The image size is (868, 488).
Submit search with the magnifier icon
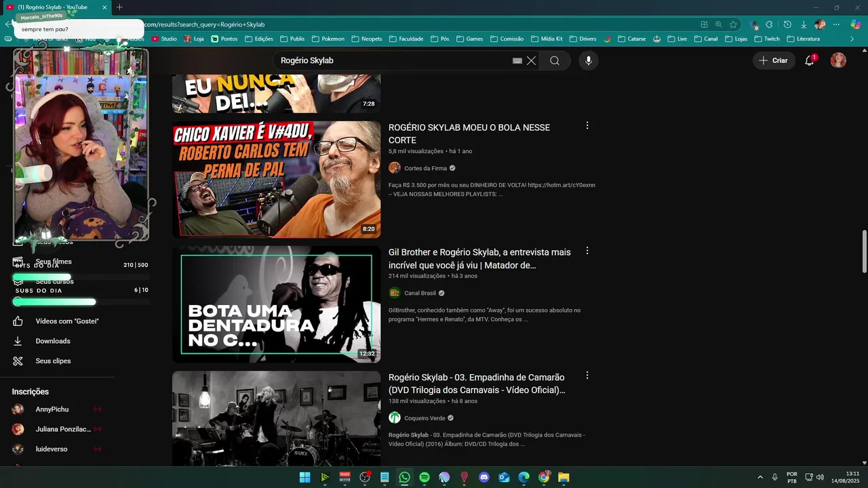(555, 60)
